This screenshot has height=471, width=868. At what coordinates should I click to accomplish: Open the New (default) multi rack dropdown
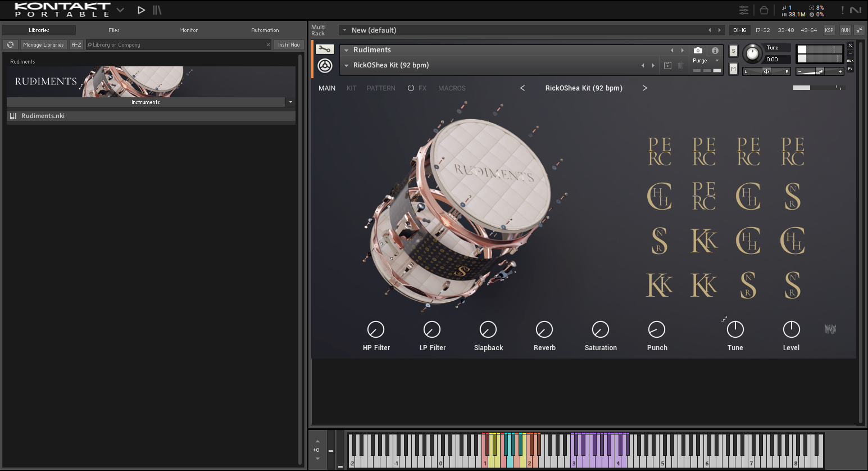pyautogui.click(x=344, y=30)
